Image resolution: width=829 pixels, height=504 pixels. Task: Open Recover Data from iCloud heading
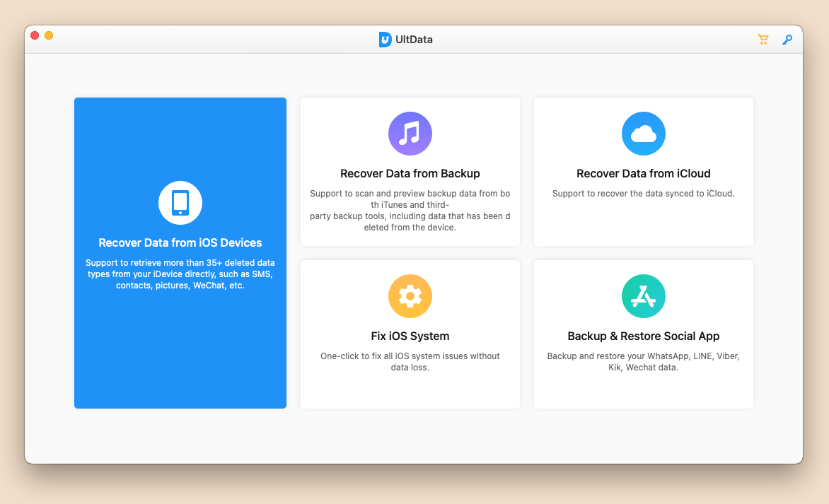click(x=644, y=173)
